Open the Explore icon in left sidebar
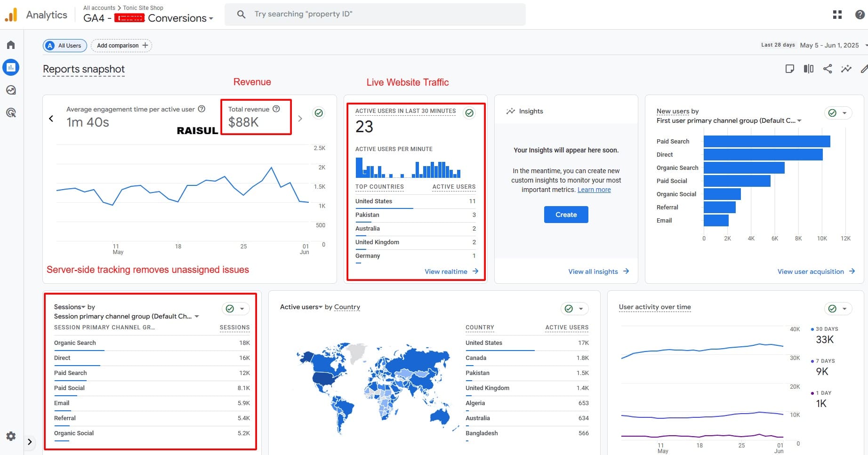 coord(11,90)
